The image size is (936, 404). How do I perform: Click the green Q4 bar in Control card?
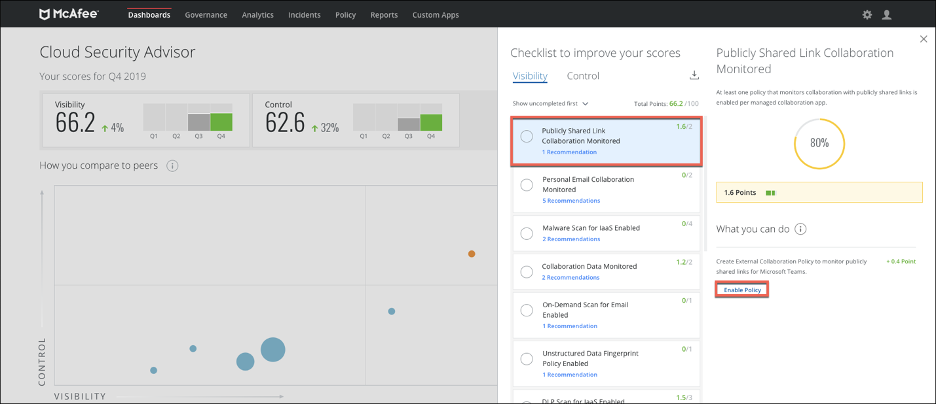[431, 122]
